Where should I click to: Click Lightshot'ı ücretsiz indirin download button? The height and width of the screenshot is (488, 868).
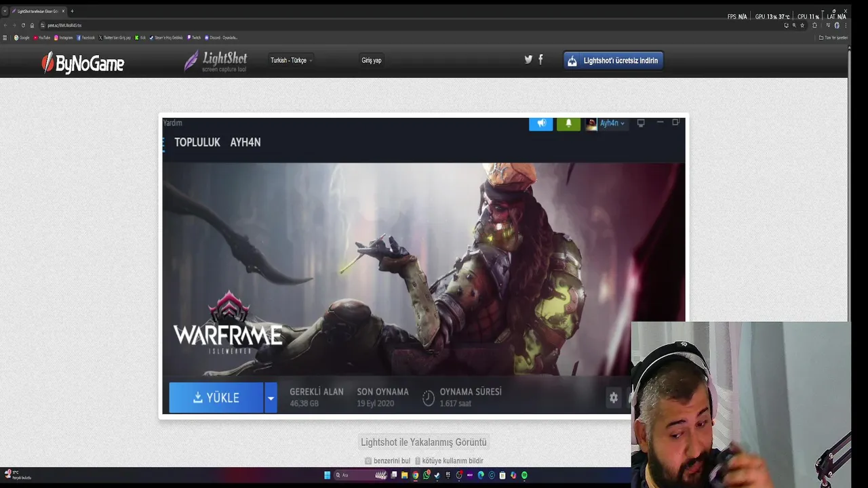613,60
